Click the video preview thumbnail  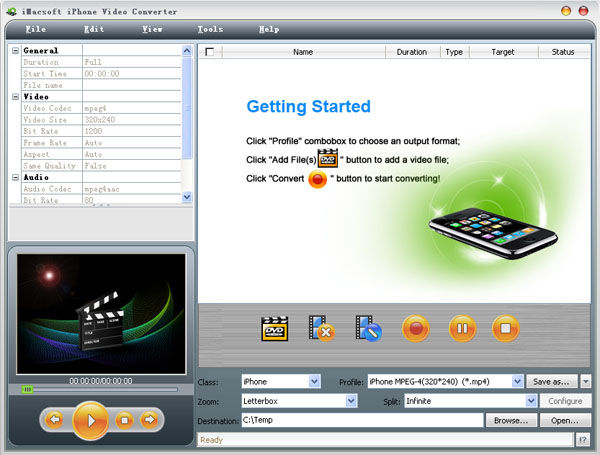point(101,314)
